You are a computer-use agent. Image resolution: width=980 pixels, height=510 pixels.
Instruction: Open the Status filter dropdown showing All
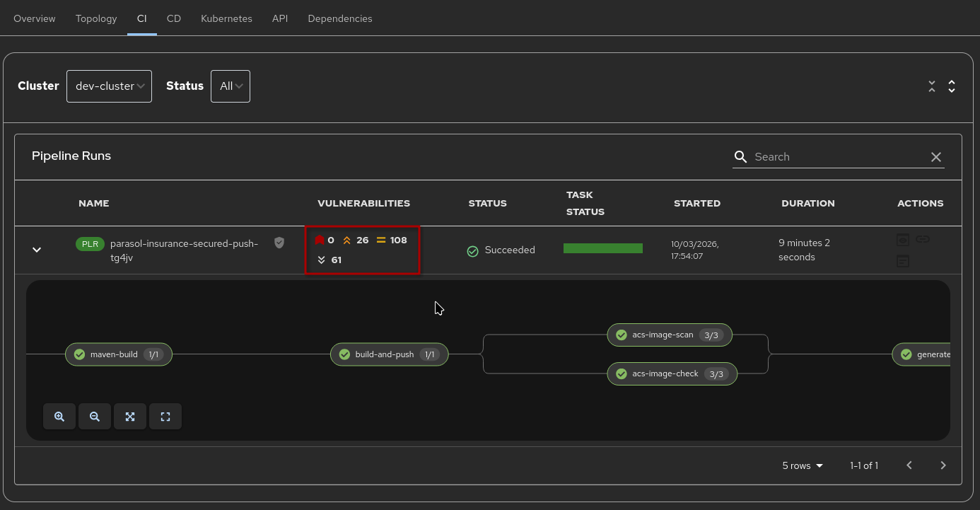(230, 86)
